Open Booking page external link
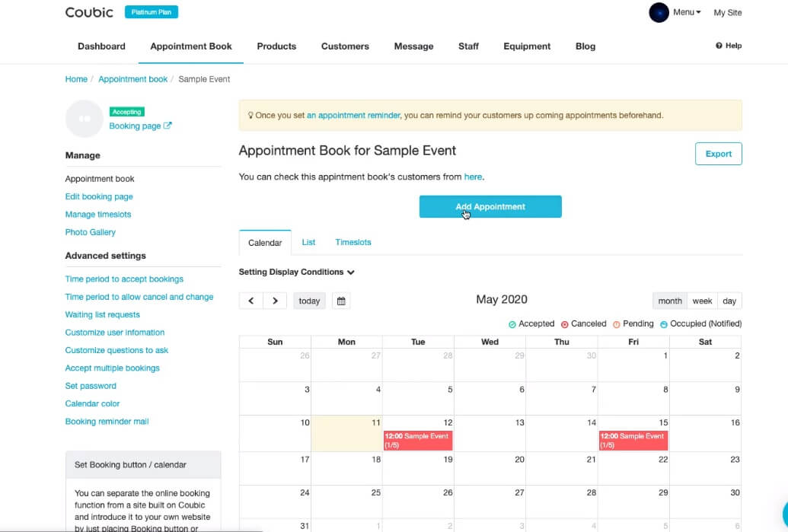Screen dimensions: 788x532 click(x=140, y=126)
